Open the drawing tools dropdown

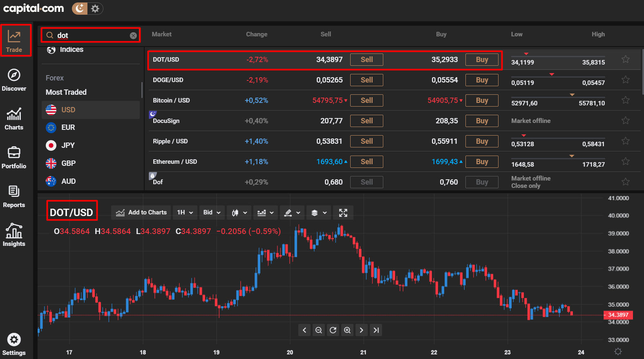tap(292, 212)
